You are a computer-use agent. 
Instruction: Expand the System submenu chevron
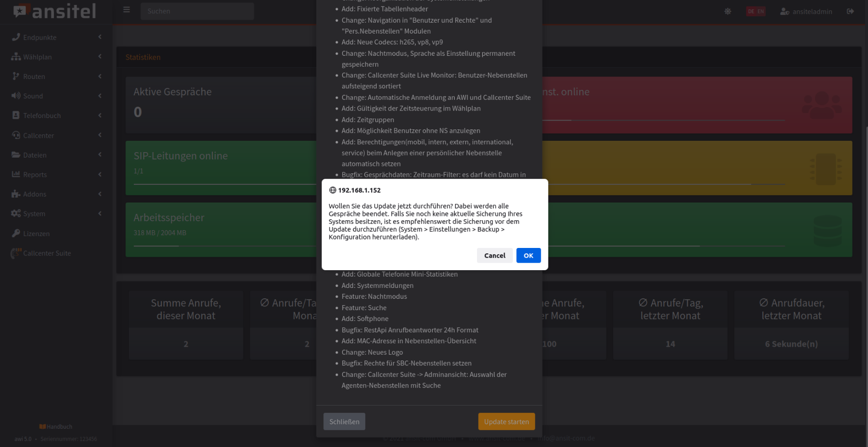click(100, 213)
